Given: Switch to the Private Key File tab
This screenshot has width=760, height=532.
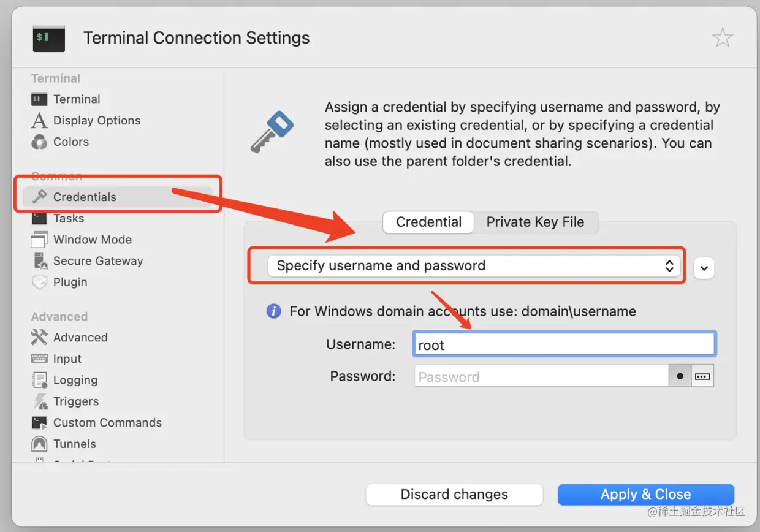Looking at the screenshot, I should pos(535,222).
